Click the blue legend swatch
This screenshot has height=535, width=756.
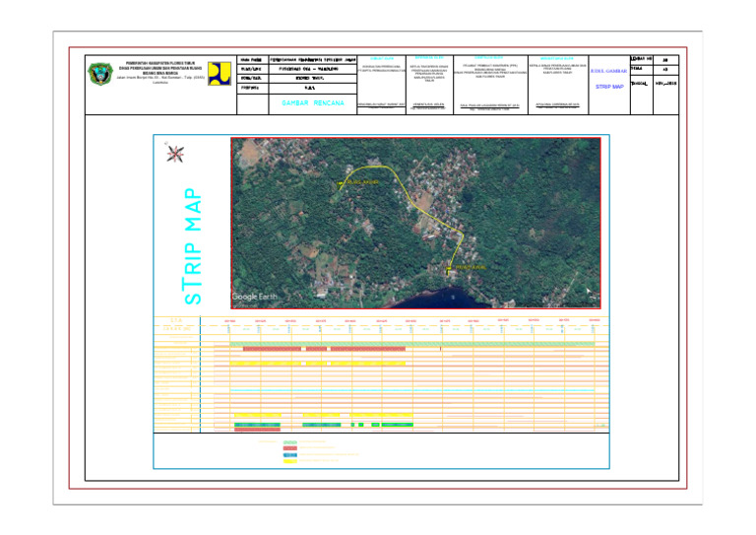290,455
